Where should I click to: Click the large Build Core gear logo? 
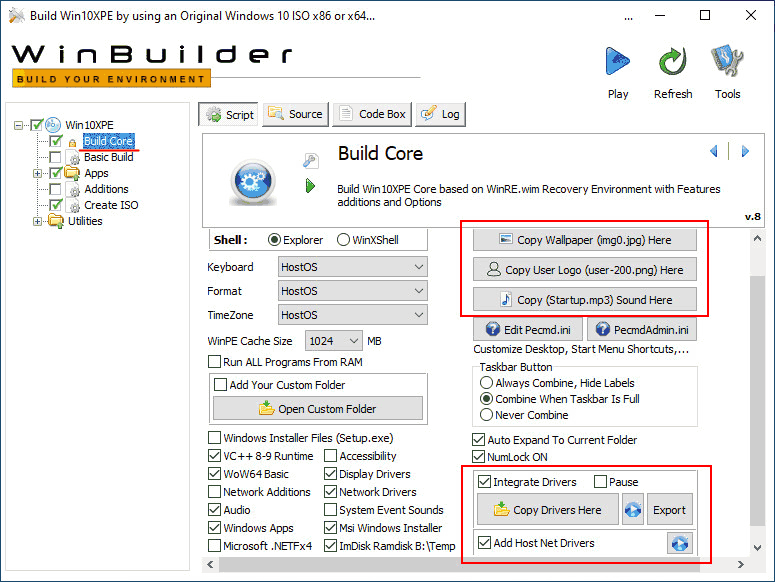253,181
